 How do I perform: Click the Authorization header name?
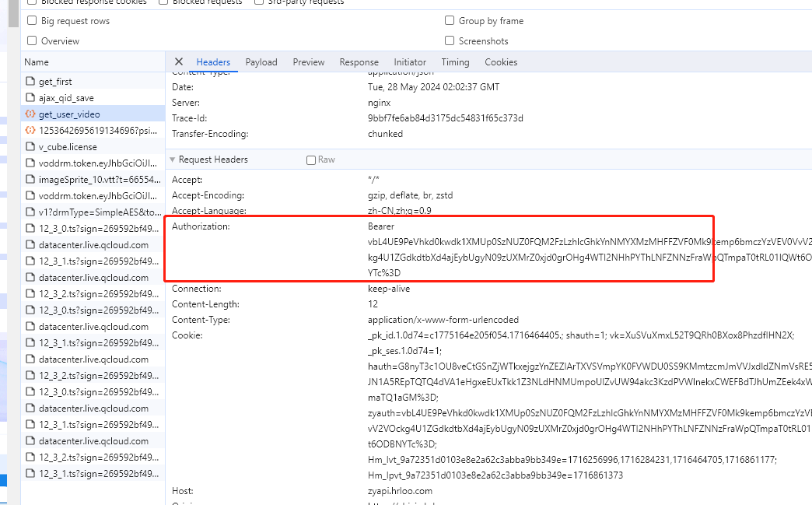click(201, 226)
